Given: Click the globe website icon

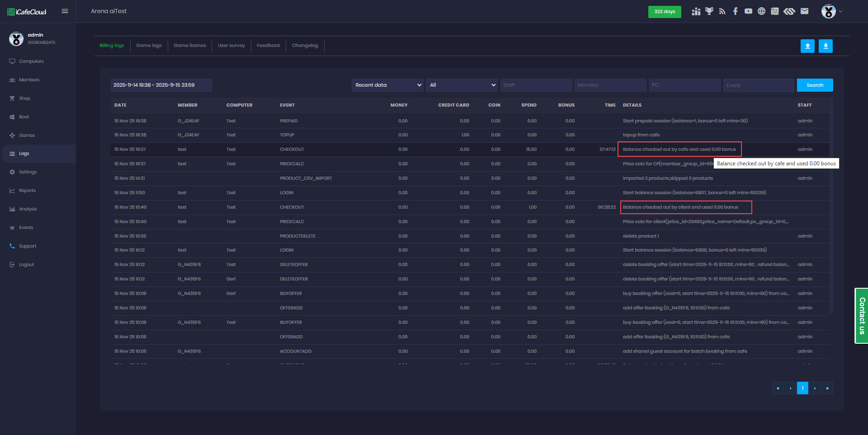Looking at the screenshot, I should coord(761,11).
